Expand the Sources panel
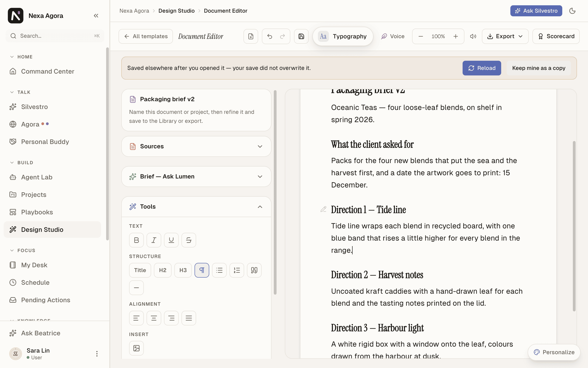588x368 pixels. (x=196, y=146)
